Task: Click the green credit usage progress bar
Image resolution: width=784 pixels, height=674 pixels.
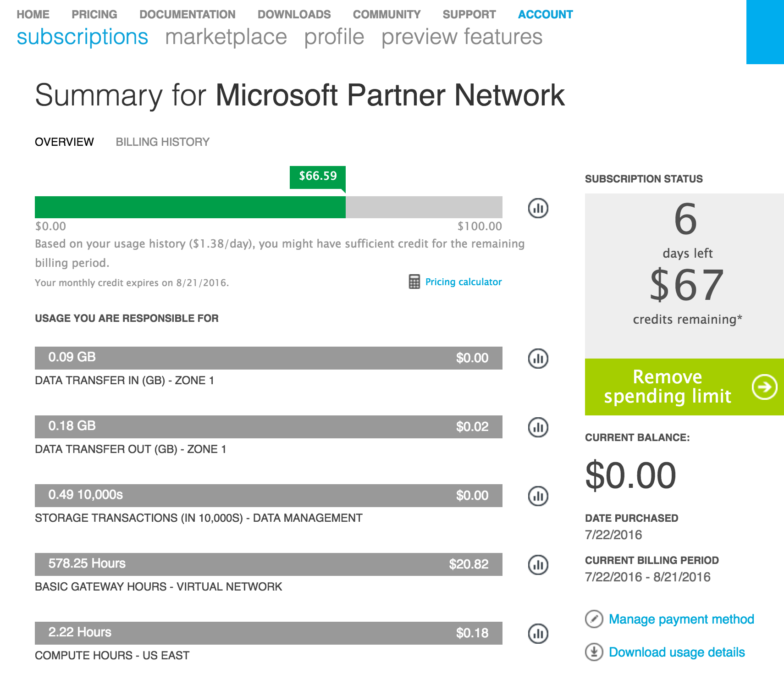Action: [190, 207]
